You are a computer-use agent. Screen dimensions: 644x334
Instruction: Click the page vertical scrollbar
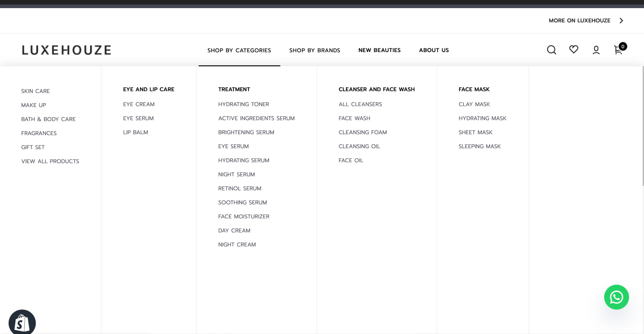(x=642, y=126)
